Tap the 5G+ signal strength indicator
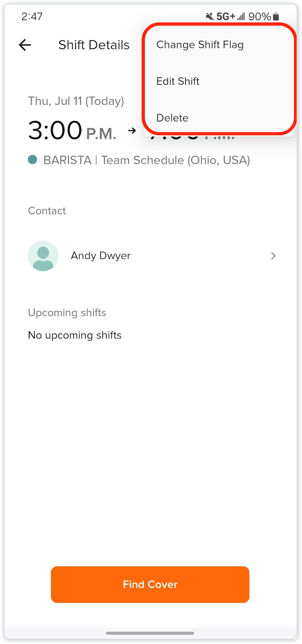Image resolution: width=302 pixels, height=644 pixels. point(231,17)
